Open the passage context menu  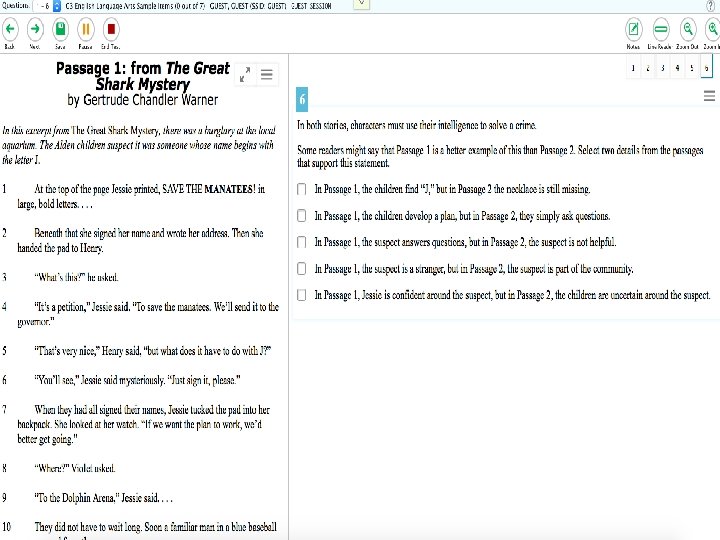pos(267,74)
